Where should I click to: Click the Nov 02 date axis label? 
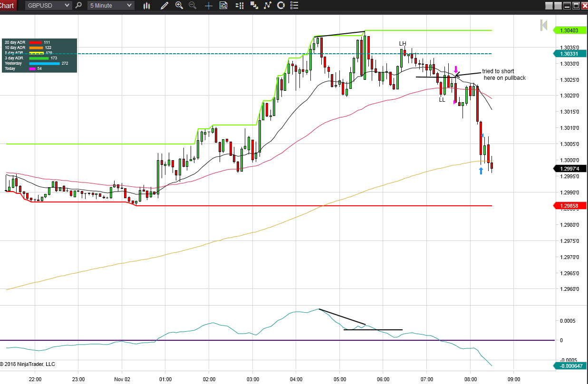pyautogui.click(x=122, y=379)
